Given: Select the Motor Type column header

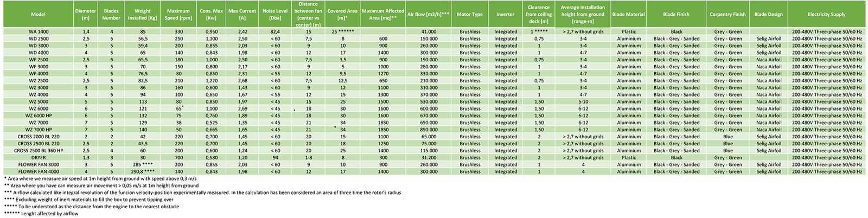Looking at the screenshot, I should click(x=470, y=15).
